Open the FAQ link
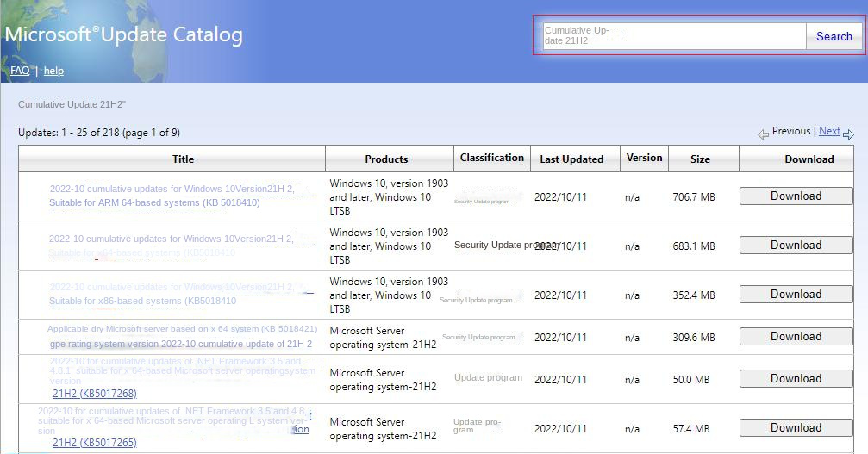 (20, 71)
